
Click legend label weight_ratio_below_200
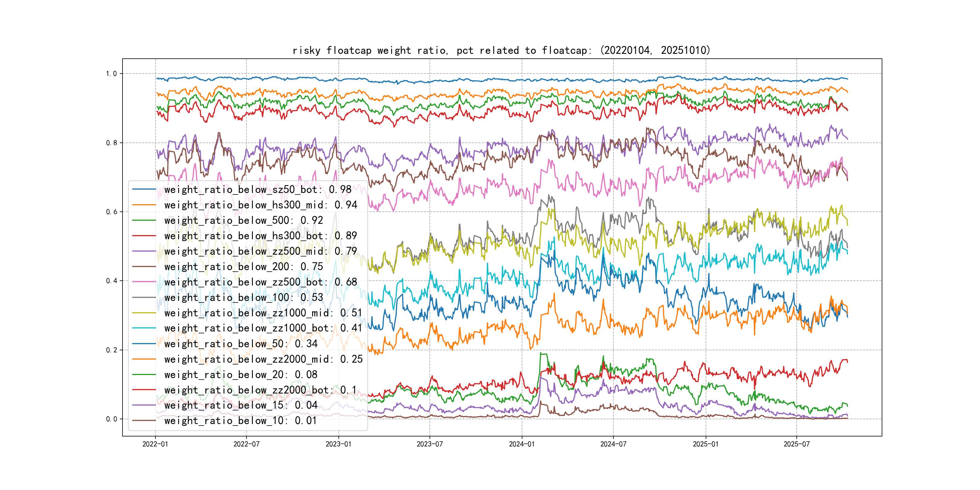point(243,267)
